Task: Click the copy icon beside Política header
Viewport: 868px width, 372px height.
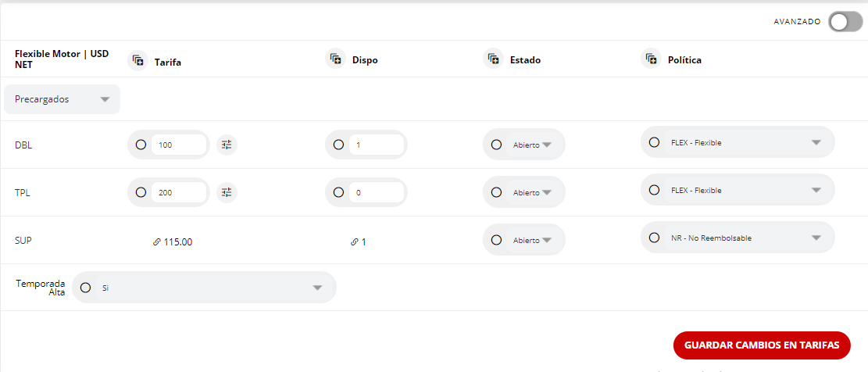Action: pyautogui.click(x=651, y=59)
